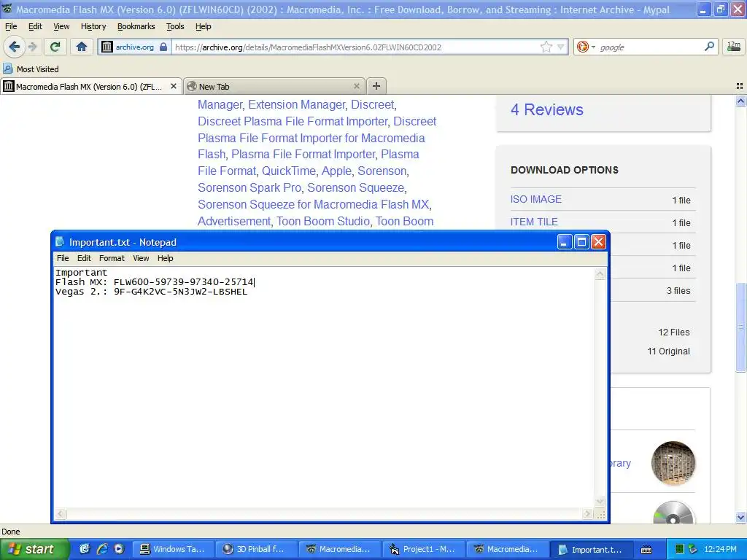Click the google search box

click(x=650, y=47)
